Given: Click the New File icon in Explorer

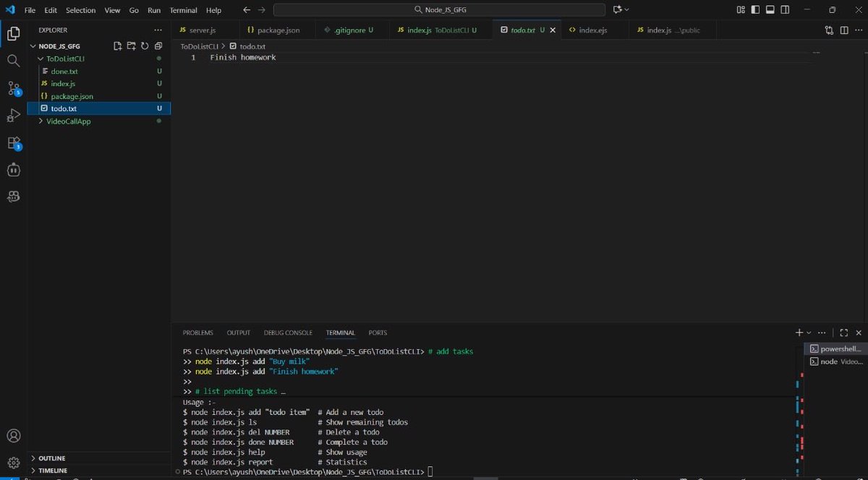Looking at the screenshot, I should tap(118, 46).
